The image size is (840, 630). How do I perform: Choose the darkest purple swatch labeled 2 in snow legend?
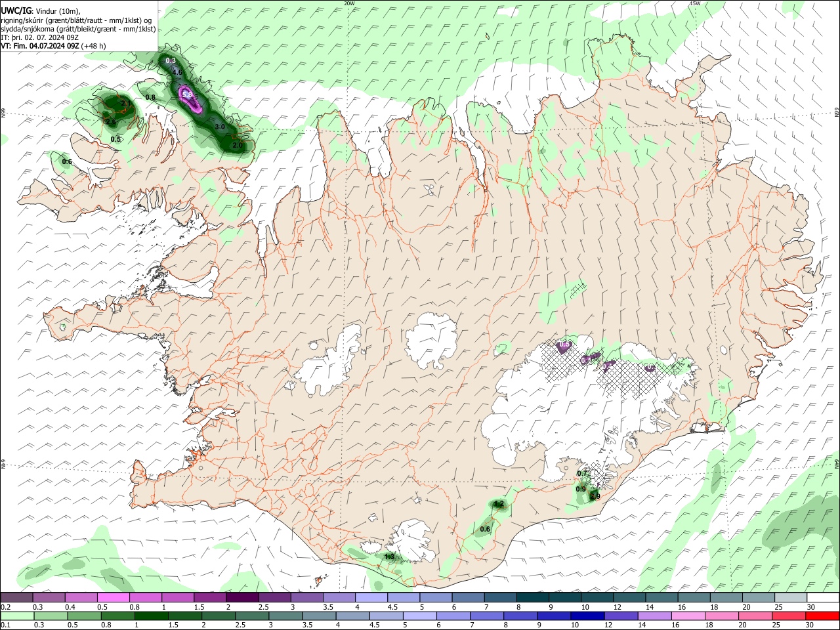tap(241, 598)
